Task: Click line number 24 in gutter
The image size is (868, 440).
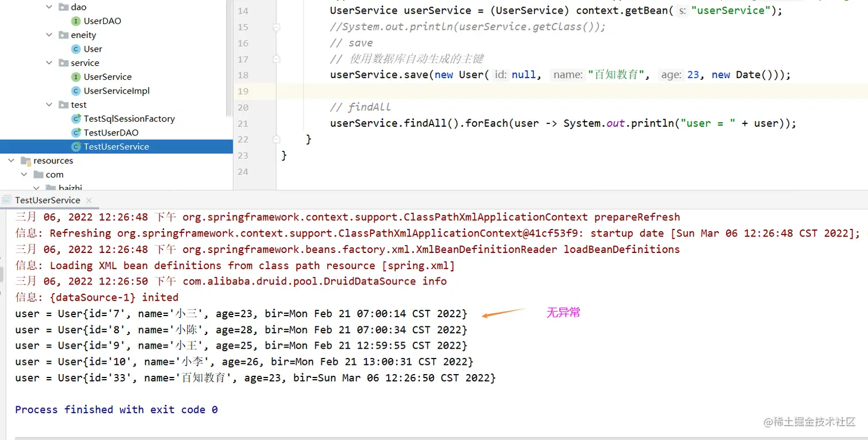Action: coord(243,172)
